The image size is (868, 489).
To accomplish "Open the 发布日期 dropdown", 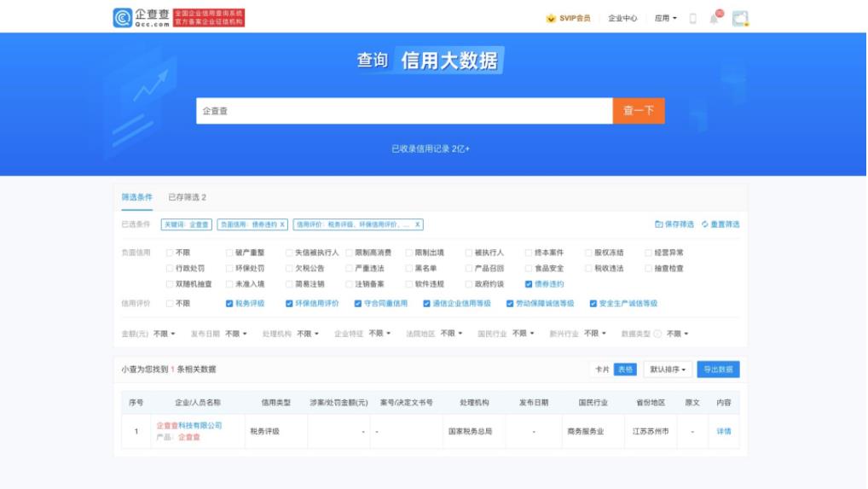I will pos(236,334).
